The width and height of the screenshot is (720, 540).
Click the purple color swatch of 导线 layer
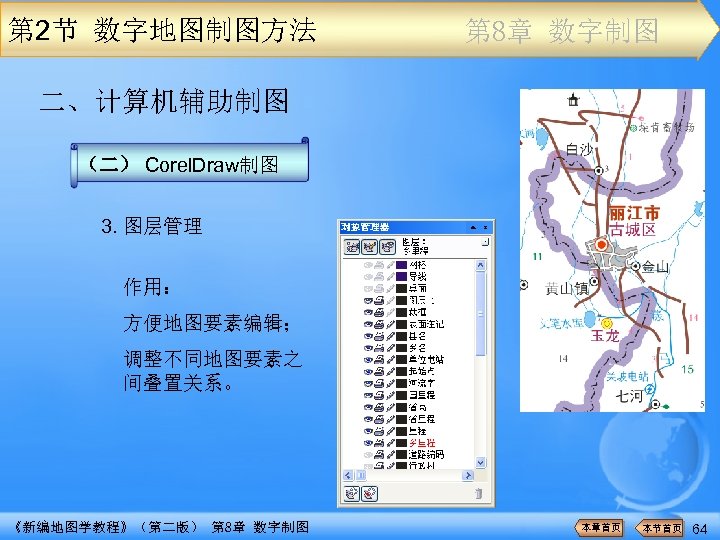402,276
